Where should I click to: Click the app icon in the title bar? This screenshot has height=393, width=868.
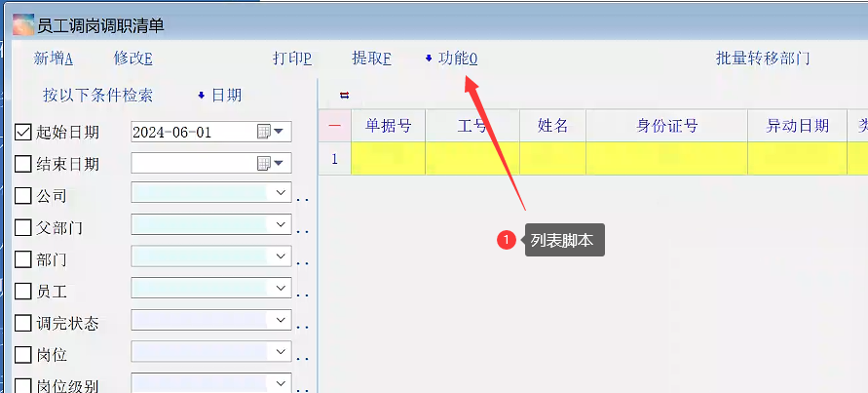tap(22, 25)
